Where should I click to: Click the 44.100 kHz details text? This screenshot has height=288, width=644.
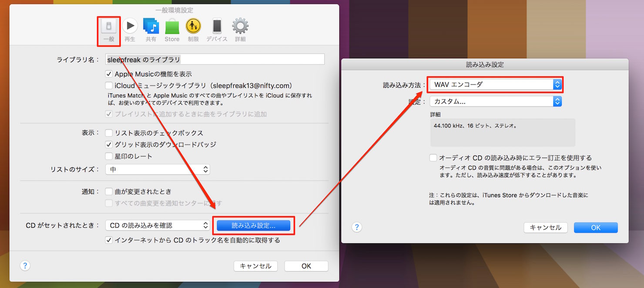point(475,126)
